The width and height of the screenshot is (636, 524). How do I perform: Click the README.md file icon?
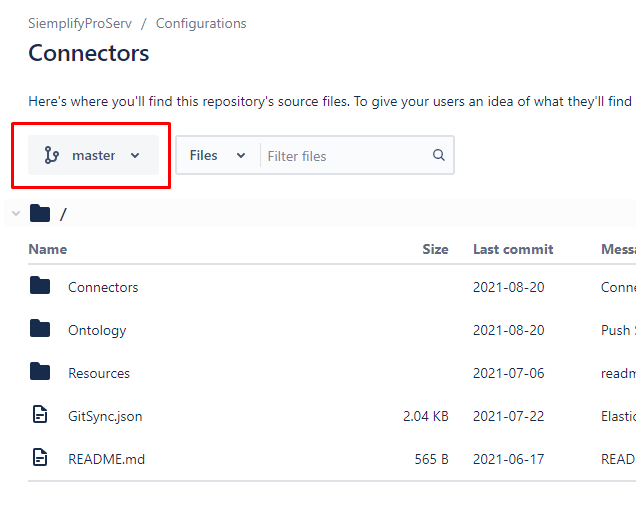point(40,459)
